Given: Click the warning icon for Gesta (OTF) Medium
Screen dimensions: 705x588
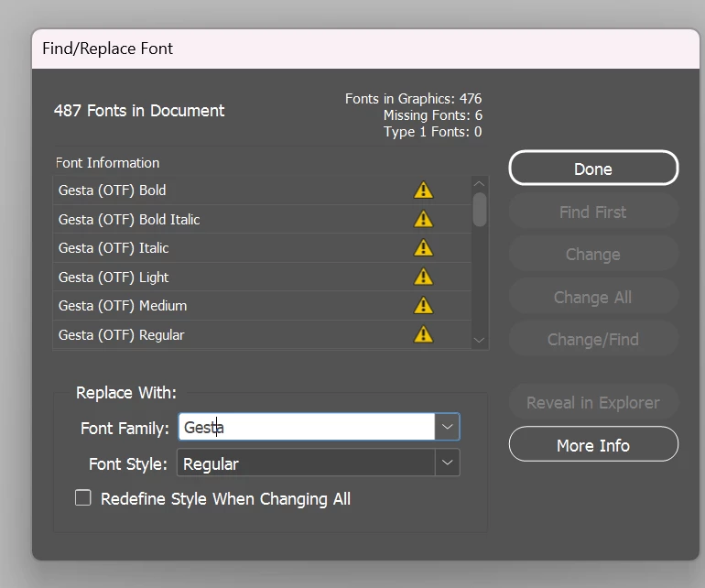Looking at the screenshot, I should click(423, 306).
